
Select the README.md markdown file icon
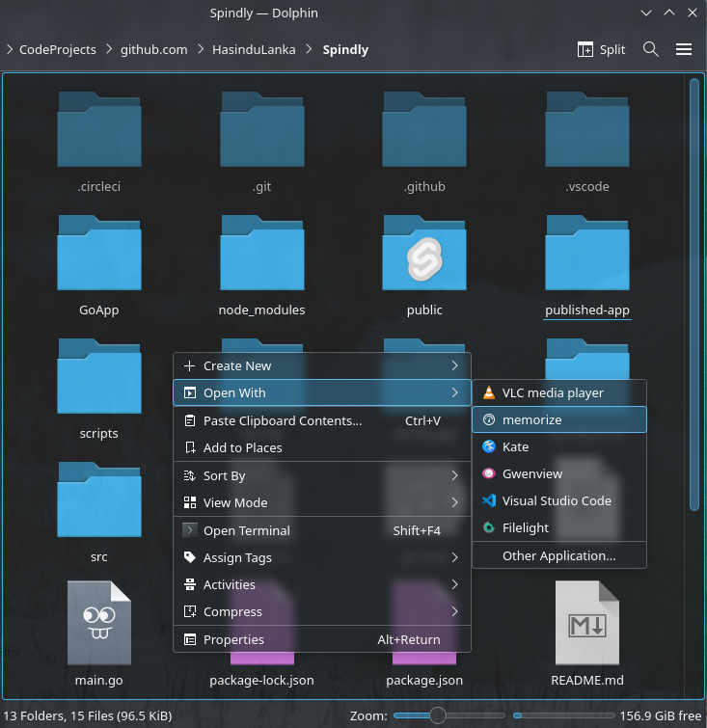tap(587, 623)
